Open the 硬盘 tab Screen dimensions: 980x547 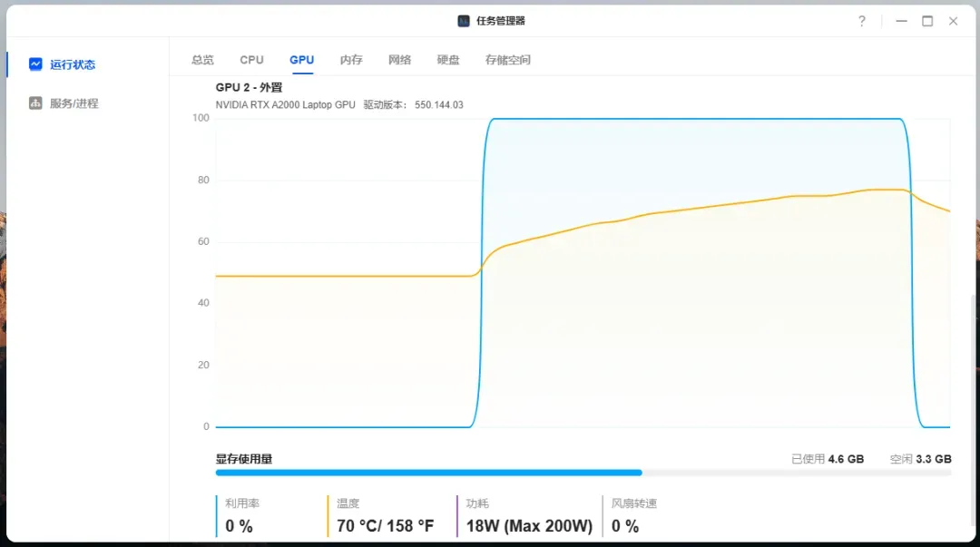(448, 60)
